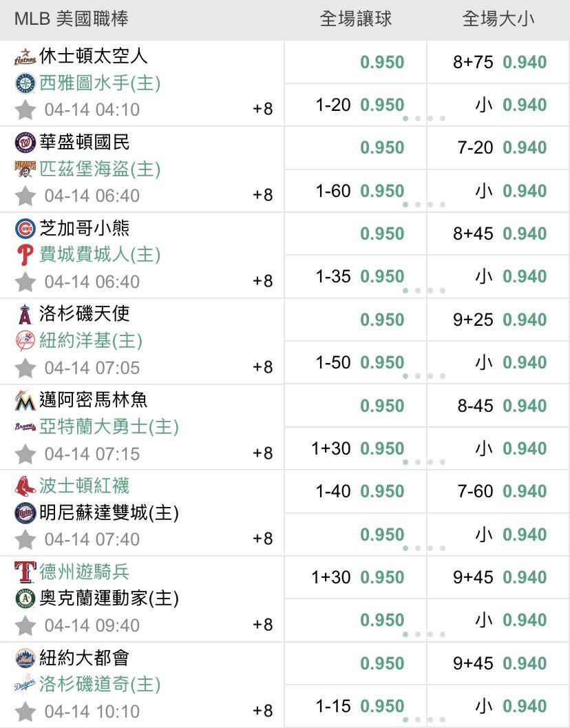Click the Los Angeles Angels logo
The image size is (570, 728).
[x=25, y=315]
